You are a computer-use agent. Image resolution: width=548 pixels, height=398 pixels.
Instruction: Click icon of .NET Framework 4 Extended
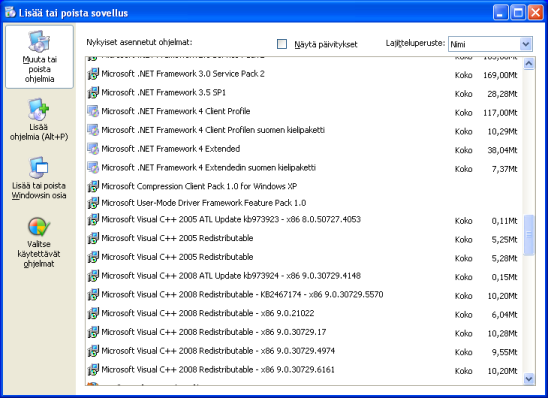pyautogui.click(x=93, y=149)
